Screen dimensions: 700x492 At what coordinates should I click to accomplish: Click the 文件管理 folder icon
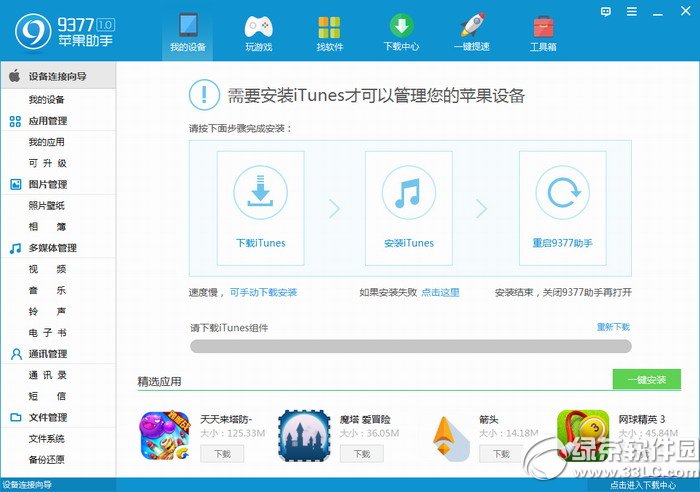tap(16, 417)
